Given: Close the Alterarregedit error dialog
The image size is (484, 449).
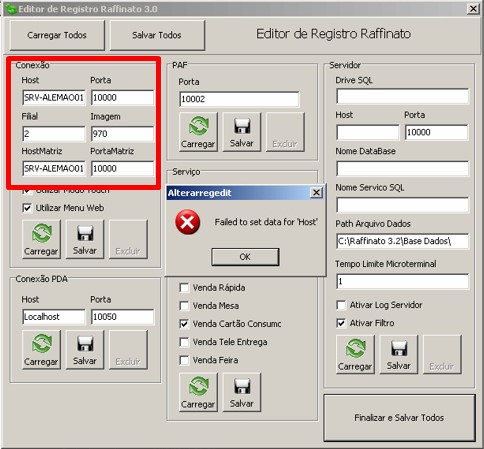Looking at the screenshot, I should coord(316,193).
